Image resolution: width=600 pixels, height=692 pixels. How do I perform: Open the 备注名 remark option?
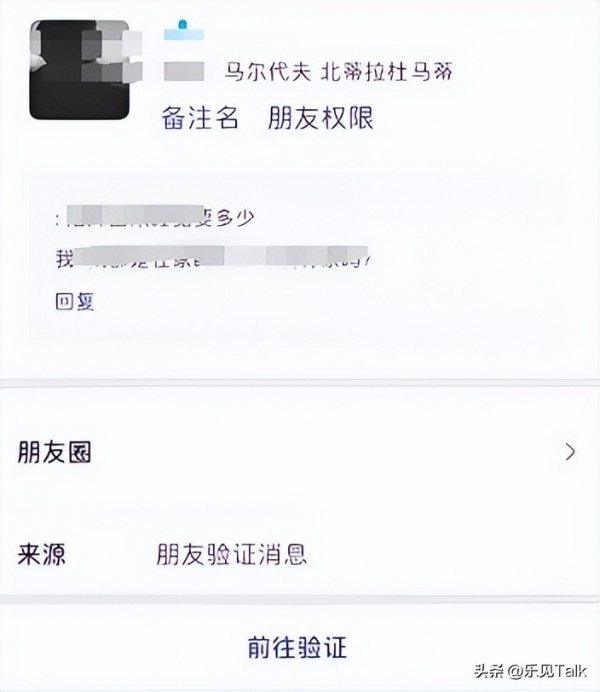coord(200,118)
